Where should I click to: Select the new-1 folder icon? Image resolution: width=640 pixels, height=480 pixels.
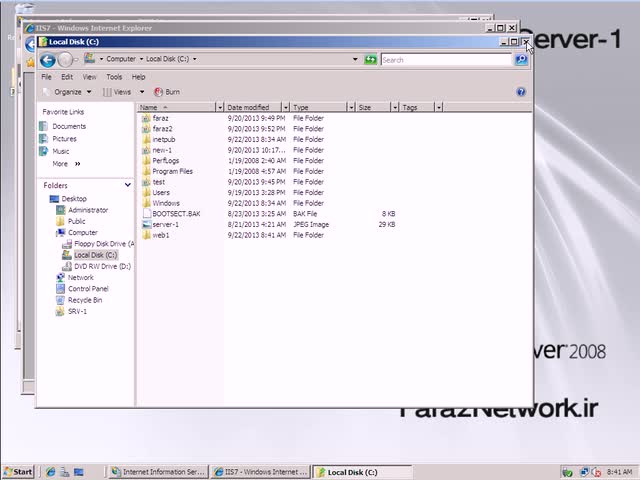146,150
